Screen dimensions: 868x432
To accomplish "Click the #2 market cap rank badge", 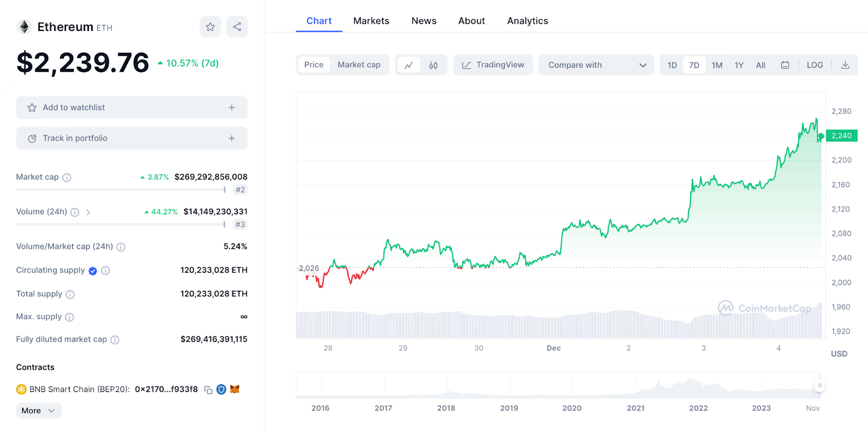I will tap(240, 190).
